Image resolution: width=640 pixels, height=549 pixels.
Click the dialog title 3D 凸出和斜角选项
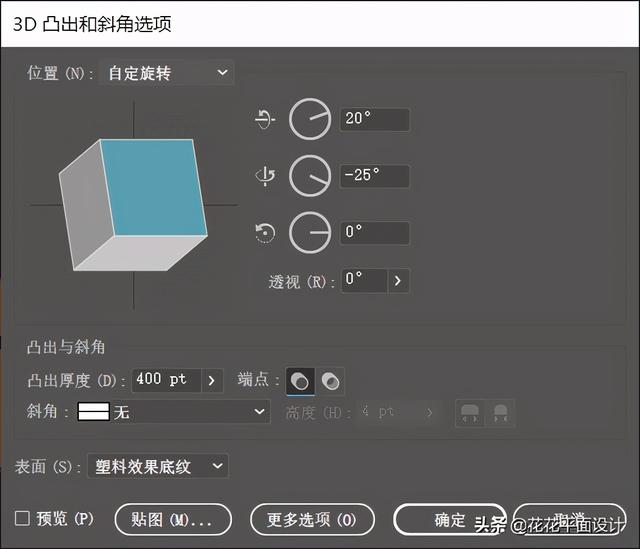92,24
